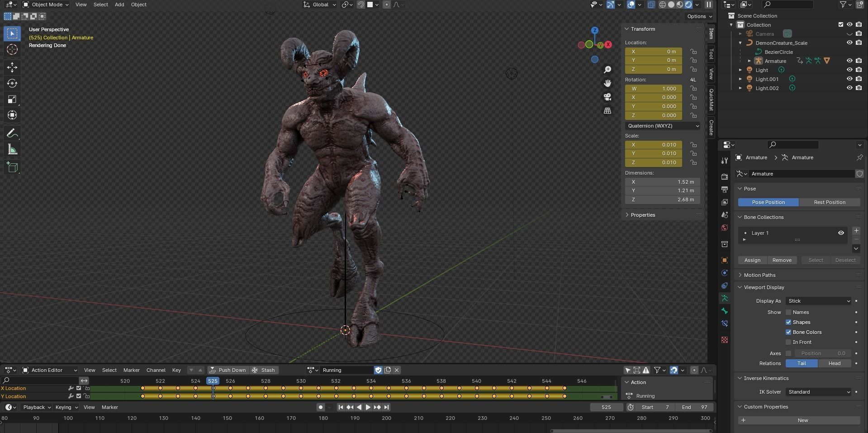Open Global transform orientation dropdown
868x433 pixels.
(320, 5)
